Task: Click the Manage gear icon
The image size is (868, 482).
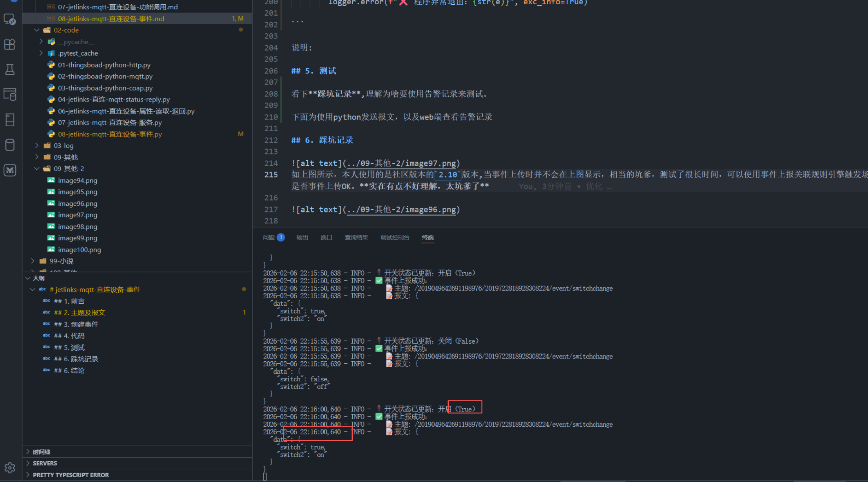Action: [10, 468]
